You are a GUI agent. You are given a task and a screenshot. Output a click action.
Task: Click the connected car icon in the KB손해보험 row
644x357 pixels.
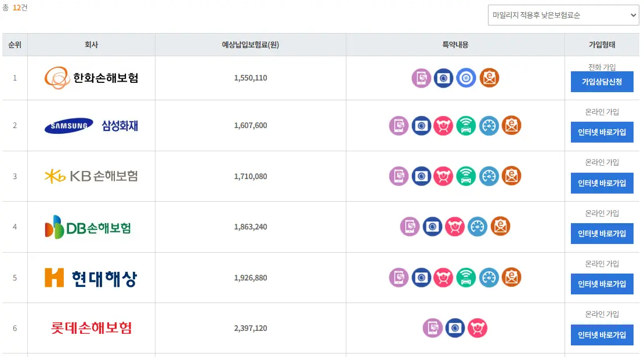466,176
